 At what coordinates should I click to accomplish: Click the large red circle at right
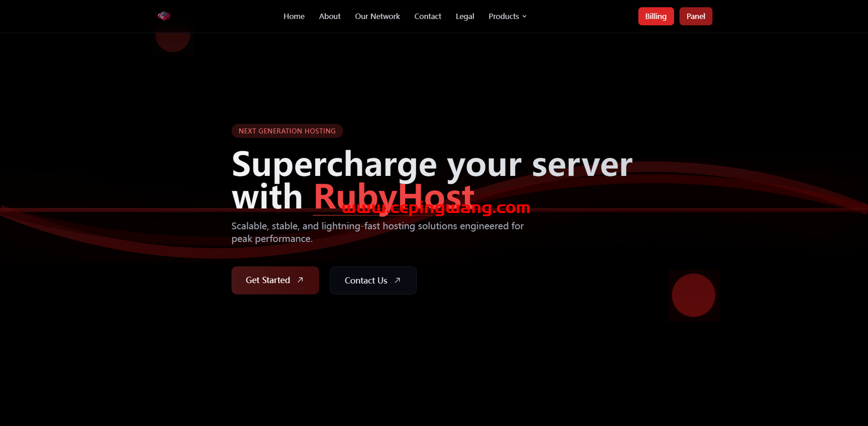693,295
